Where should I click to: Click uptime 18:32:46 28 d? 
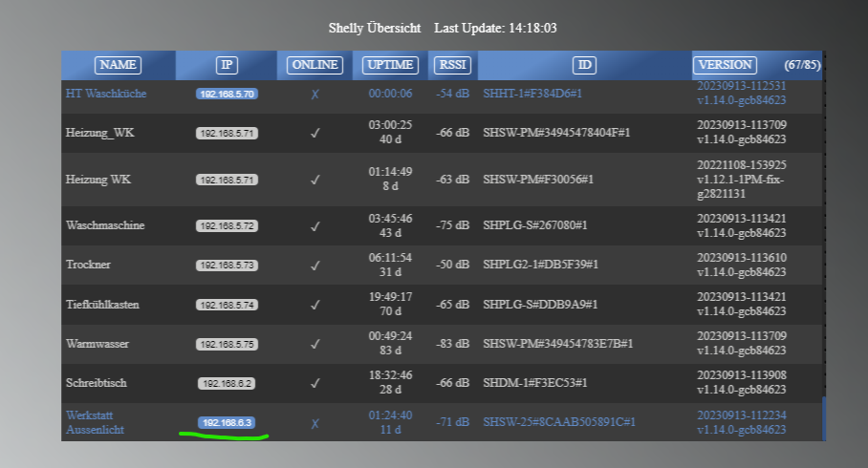(x=390, y=382)
